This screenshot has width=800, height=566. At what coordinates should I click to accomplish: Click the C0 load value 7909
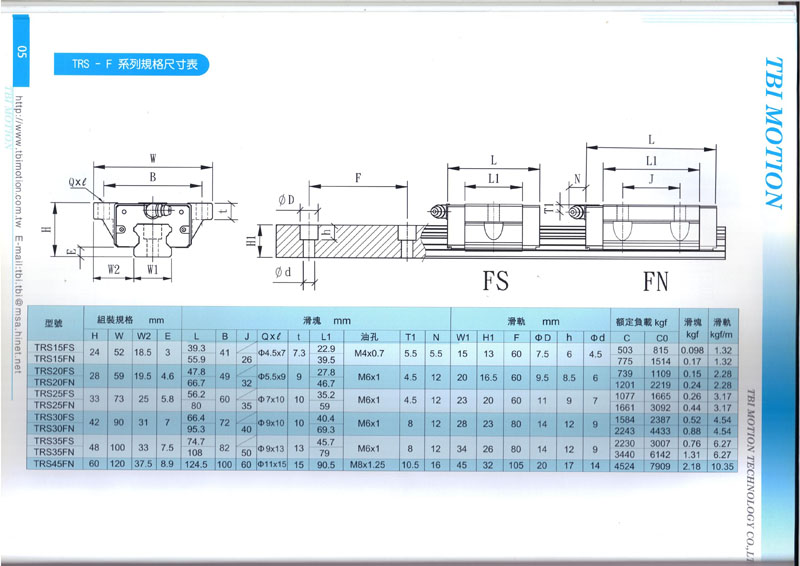[x=661, y=466]
